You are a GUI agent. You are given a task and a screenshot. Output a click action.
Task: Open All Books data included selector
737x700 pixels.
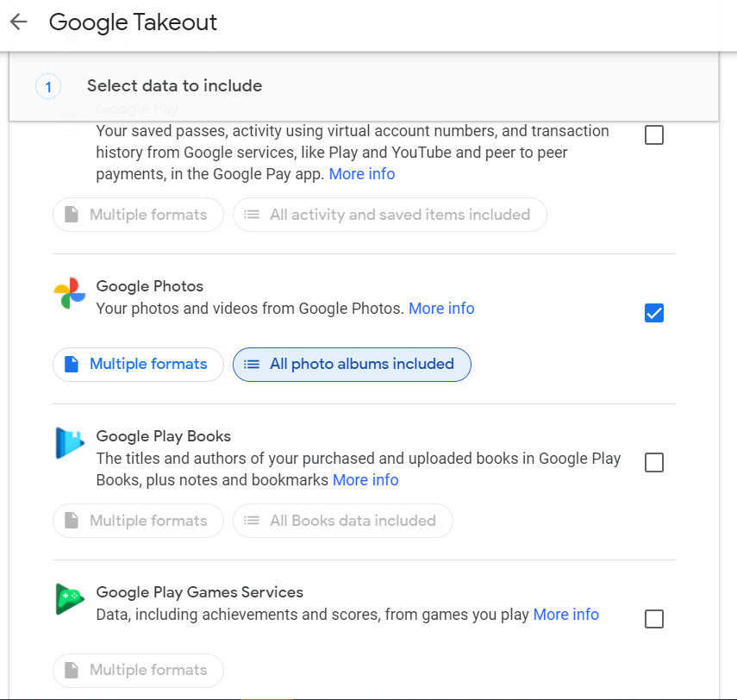343,521
